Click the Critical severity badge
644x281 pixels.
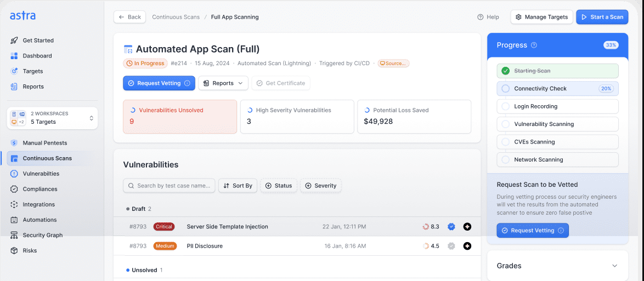164,226
